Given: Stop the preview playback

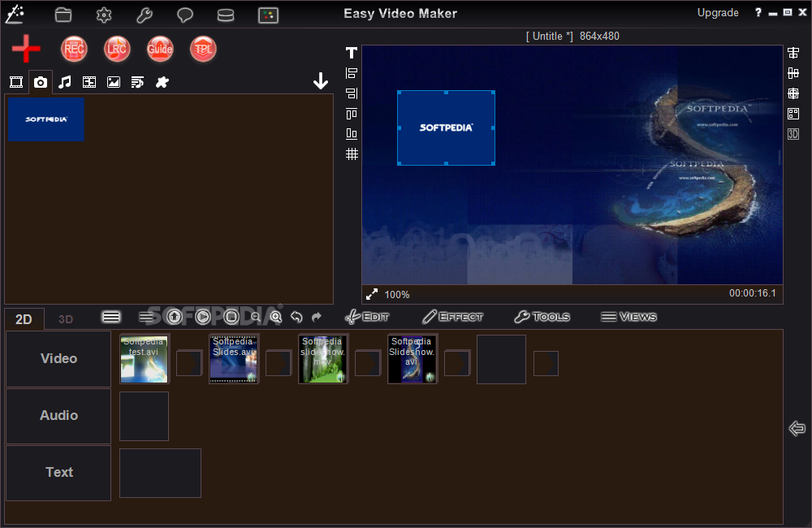Looking at the screenshot, I should point(231,317).
